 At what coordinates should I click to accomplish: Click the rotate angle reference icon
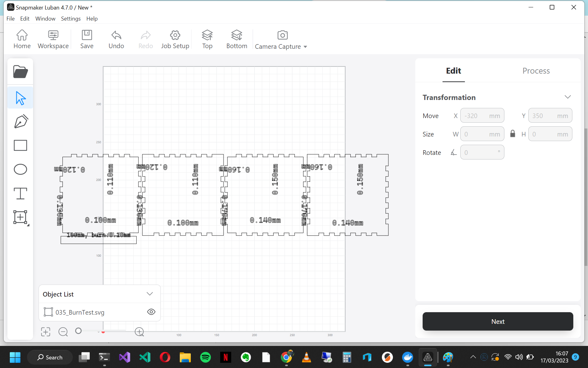(453, 152)
